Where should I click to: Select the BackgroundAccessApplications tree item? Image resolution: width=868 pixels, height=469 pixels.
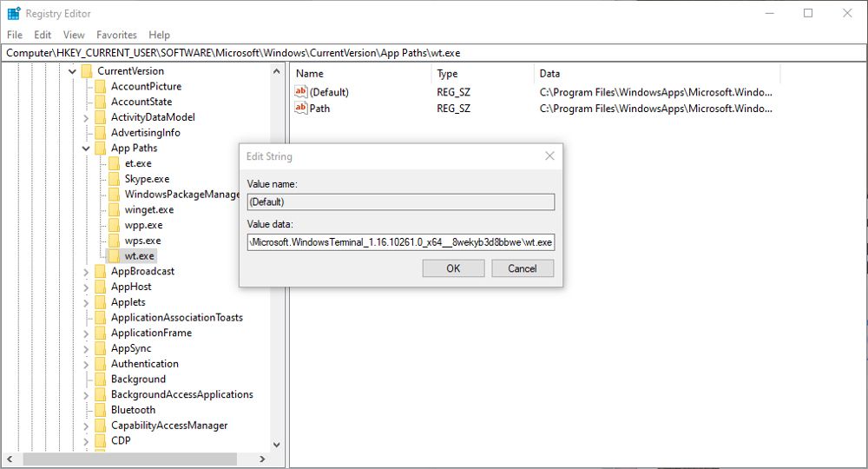182,395
